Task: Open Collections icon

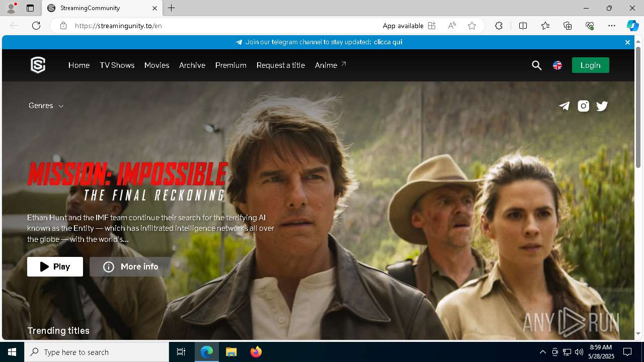Action: tap(568, 26)
